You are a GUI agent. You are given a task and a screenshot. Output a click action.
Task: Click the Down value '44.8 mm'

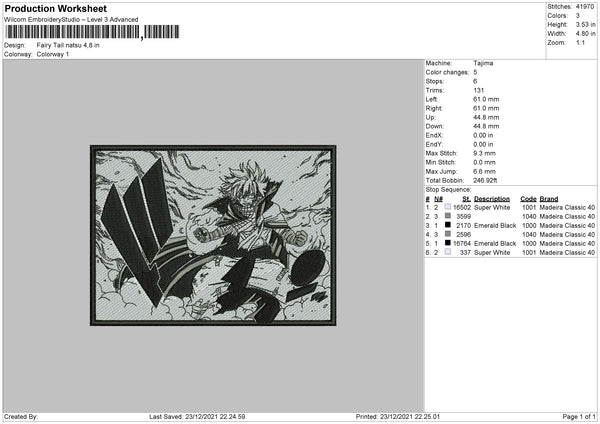486,126
